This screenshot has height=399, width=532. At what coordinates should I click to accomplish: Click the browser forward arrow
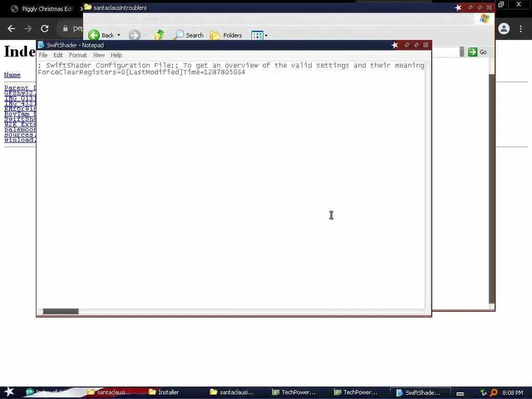pos(28,29)
